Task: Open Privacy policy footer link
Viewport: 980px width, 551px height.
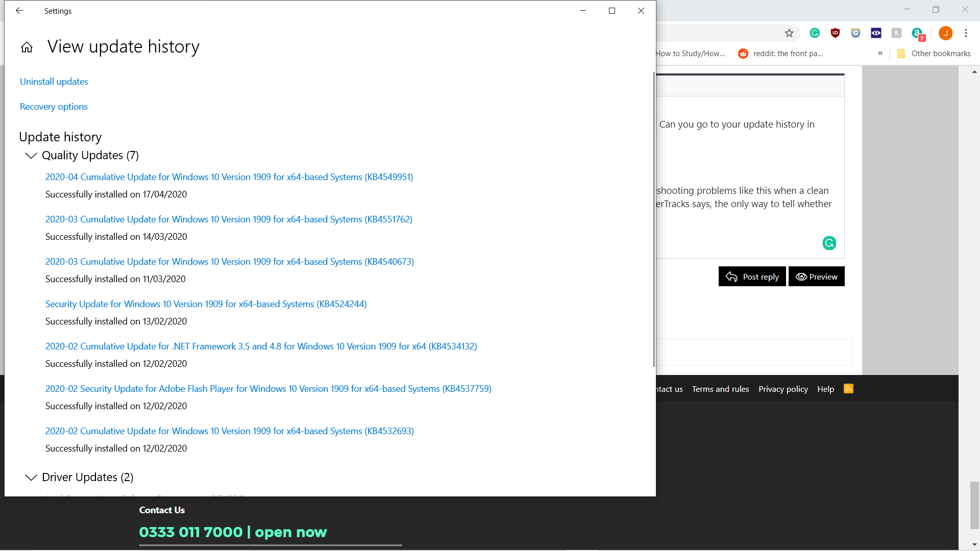Action: 783,389
